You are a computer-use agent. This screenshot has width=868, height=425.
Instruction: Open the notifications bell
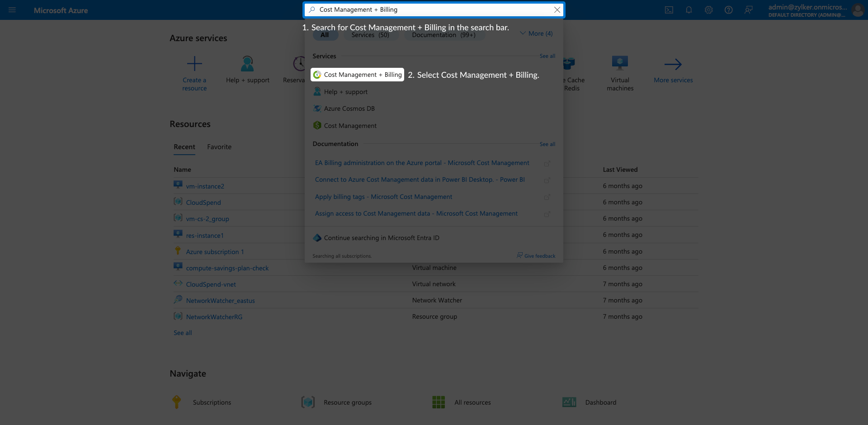689,10
